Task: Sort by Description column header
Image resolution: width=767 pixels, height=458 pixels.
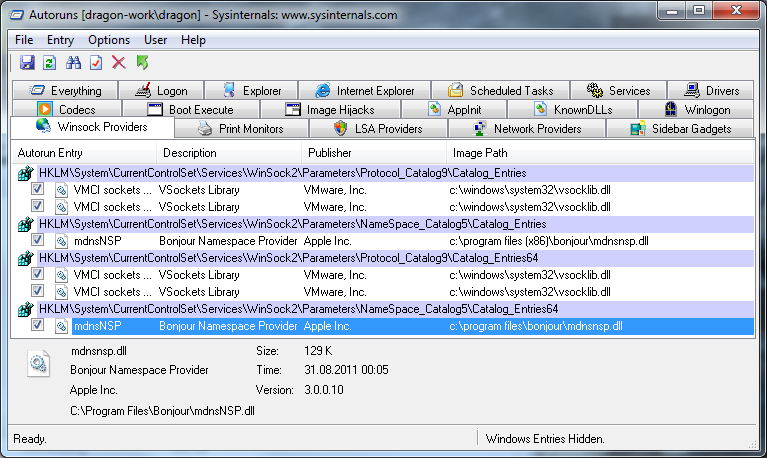Action: pos(229,153)
